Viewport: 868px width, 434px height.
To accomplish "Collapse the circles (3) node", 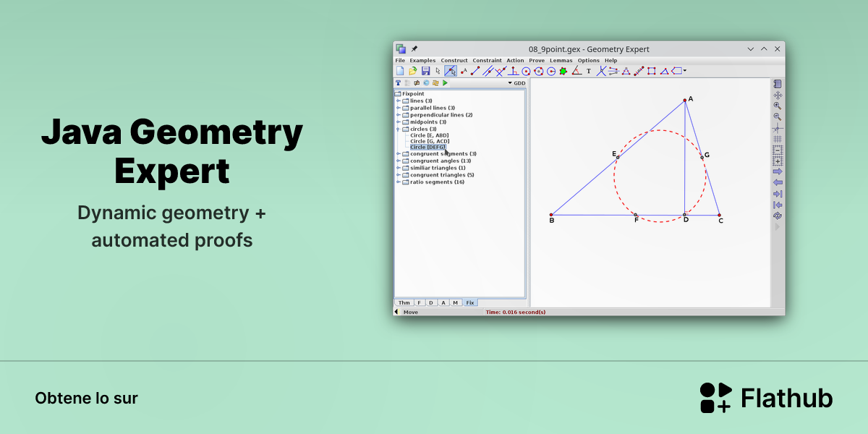I will (399, 129).
